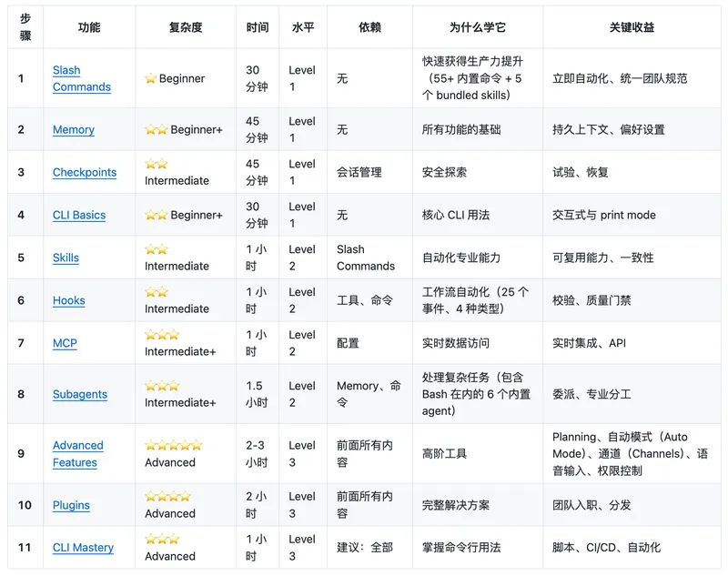Select the text 完整解决方案
This screenshot has height=576, width=728.
tap(456, 505)
